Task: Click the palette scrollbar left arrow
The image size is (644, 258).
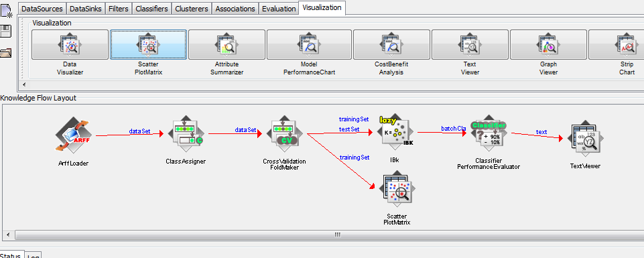Action: pos(23,84)
